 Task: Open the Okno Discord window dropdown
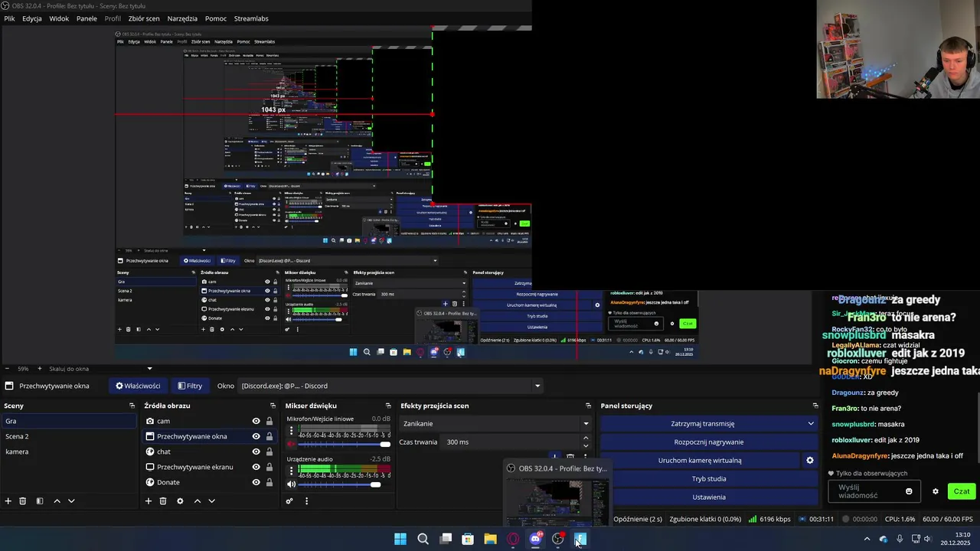pyautogui.click(x=390, y=386)
